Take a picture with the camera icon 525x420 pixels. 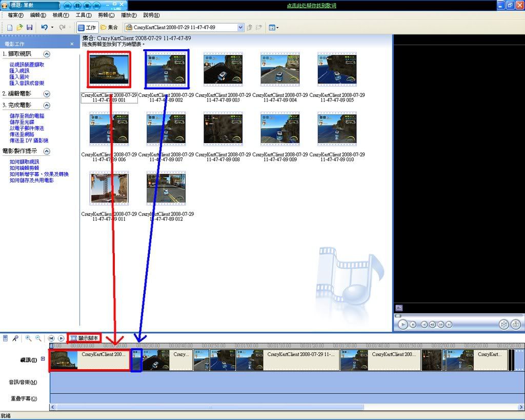[515, 324]
